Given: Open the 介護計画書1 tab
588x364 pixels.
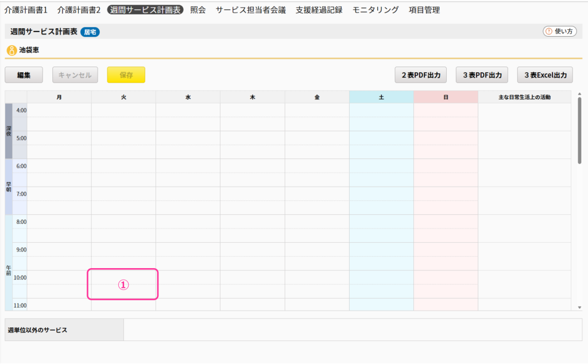Looking at the screenshot, I should coord(26,10).
